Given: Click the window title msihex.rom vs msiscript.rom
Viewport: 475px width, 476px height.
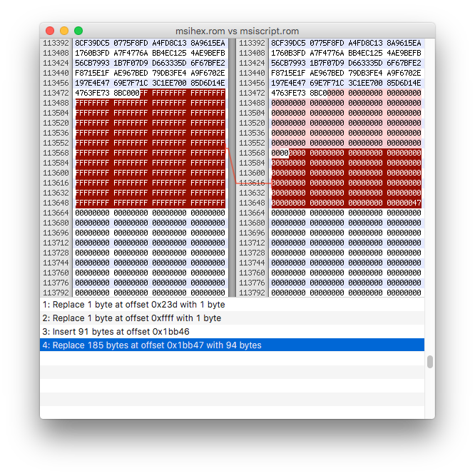Looking at the screenshot, I should tap(237, 31).
